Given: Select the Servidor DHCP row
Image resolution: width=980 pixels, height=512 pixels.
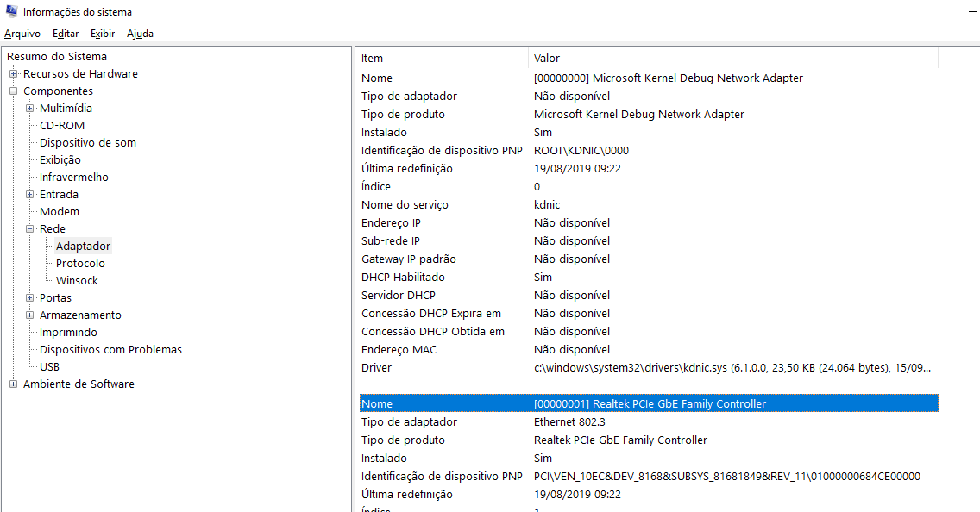Looking at the screenshot, I should point(649,296).
